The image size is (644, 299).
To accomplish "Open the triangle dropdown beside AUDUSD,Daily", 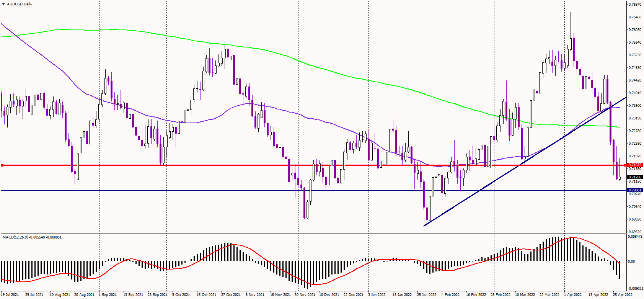I will pyautogui.click(x=4, y=4).
